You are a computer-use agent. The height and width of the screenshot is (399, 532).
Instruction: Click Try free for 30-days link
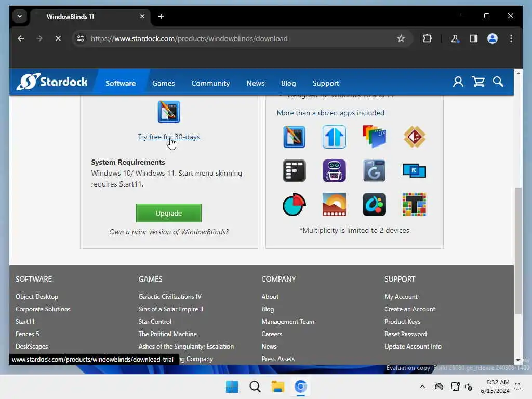point(169,137)
